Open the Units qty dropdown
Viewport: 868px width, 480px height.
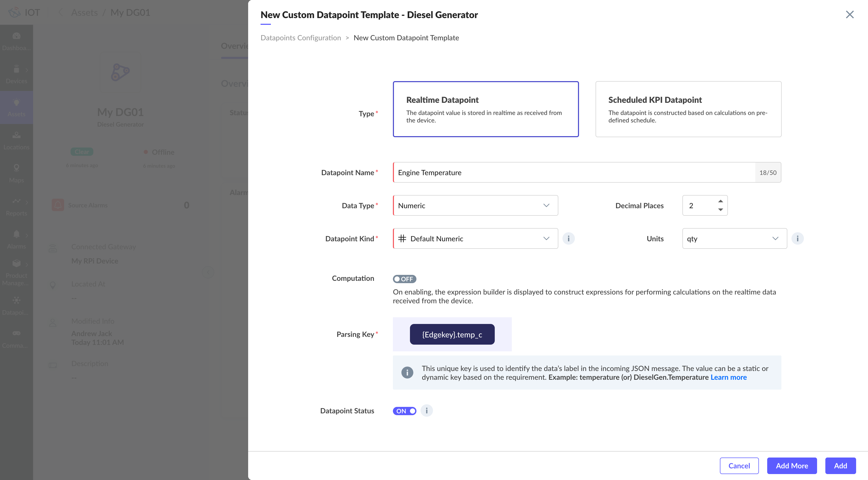pos(734,238)
